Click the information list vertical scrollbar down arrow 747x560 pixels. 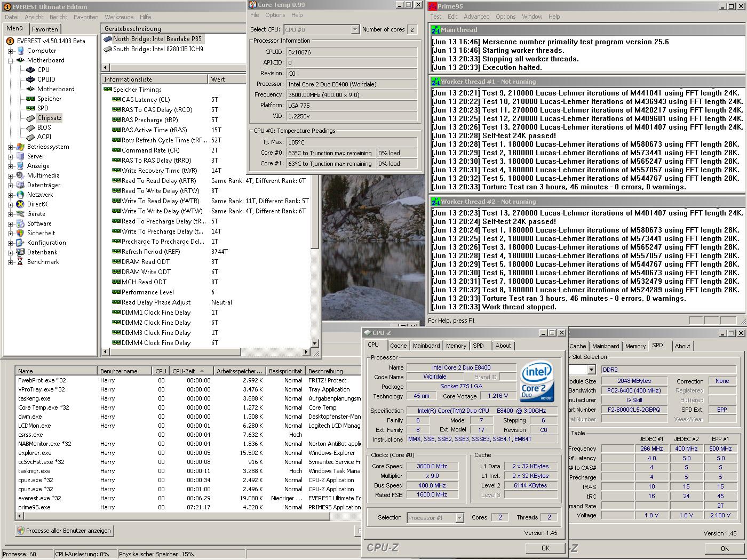coord(315,343)
